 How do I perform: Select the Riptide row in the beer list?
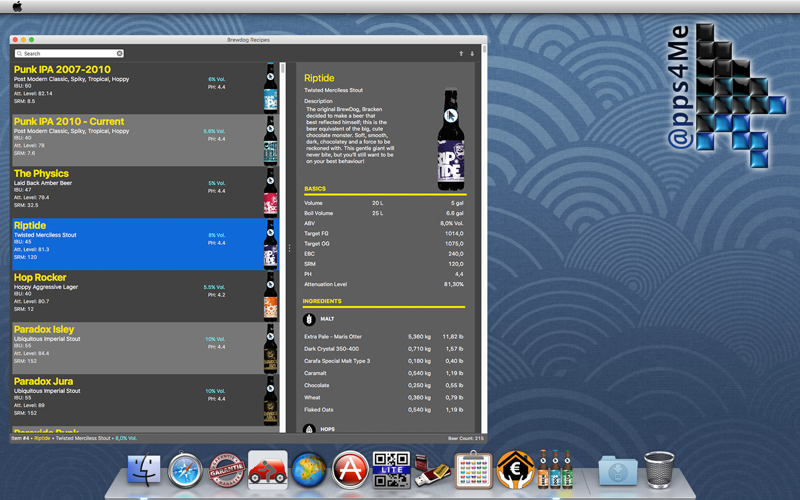click(x=145, y=244)
